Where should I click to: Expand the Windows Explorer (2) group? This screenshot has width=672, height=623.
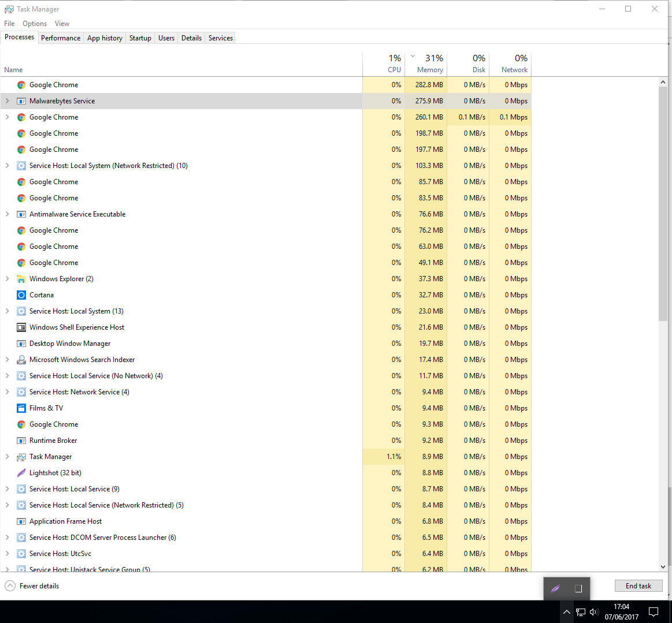[8, 279]
